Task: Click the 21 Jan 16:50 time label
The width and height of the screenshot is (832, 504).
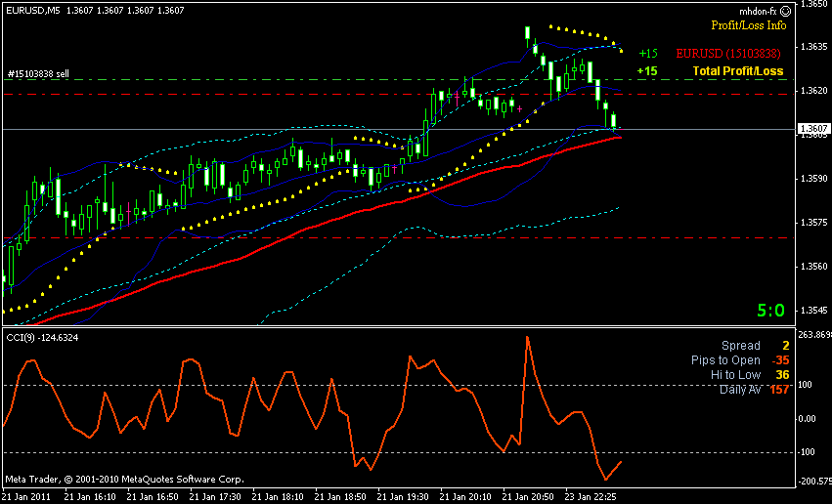Action: point(153,497)
